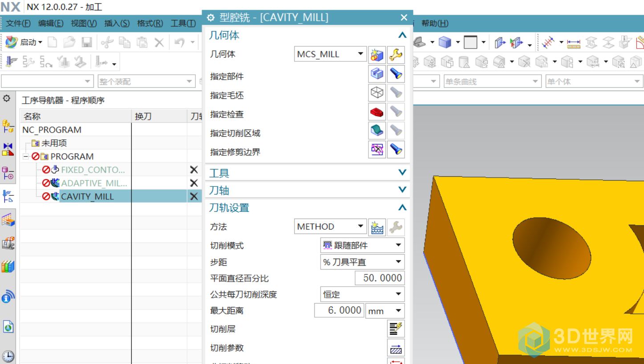Open the 视图(V) menu
The height and width of the screenshot is (364, 644).
(84, 23)
